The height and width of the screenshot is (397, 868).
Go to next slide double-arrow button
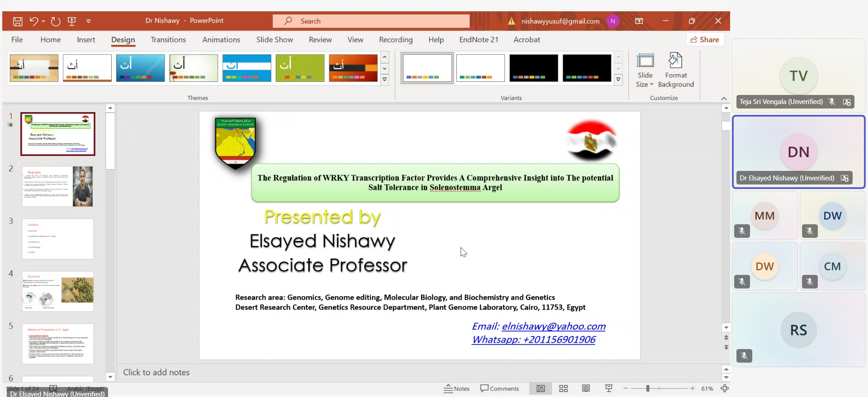point(726,347)
